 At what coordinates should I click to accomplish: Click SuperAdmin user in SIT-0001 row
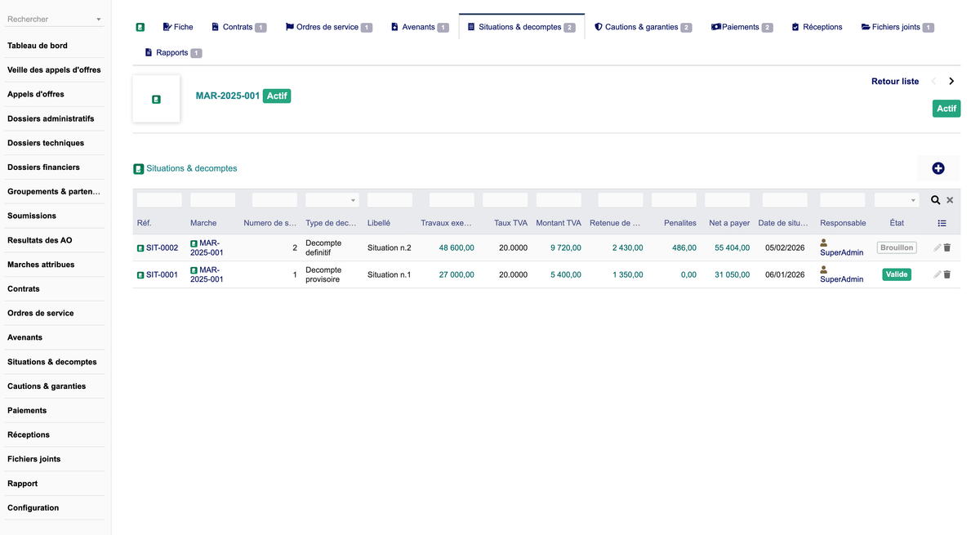click(x=841, y=279)
